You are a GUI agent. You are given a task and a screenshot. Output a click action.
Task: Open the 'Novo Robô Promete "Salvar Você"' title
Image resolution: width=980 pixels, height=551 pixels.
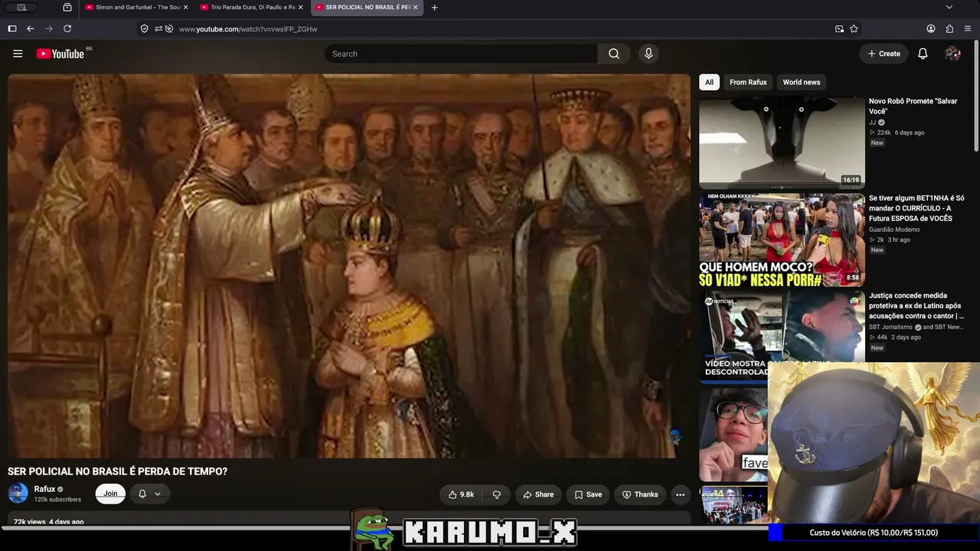pyautogui.click(x=913, y=106)
